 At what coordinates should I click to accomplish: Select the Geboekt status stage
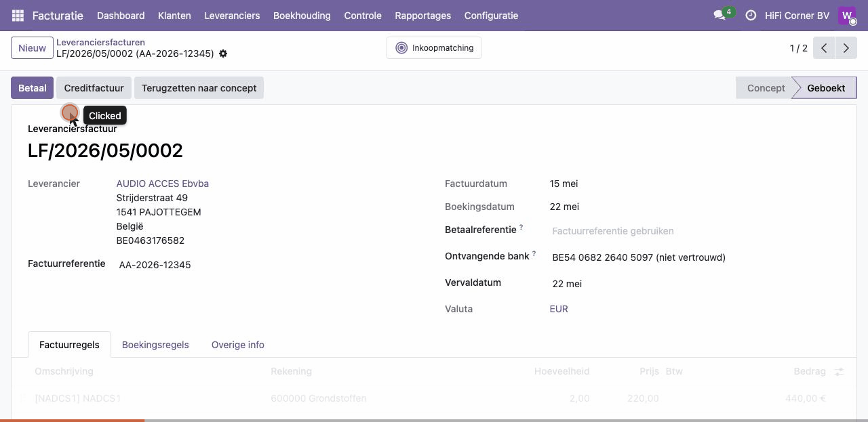pyautogui.click(x=825, y=88)
